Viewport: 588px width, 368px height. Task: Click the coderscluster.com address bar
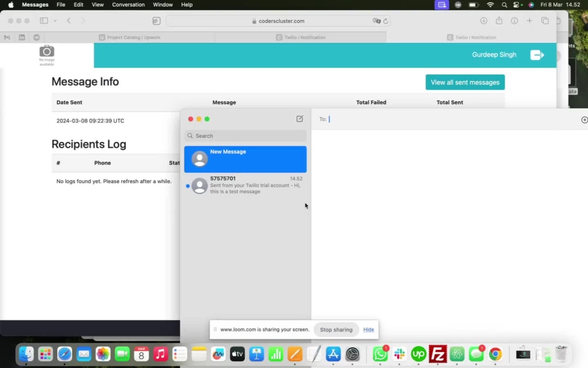coord(278,21)
